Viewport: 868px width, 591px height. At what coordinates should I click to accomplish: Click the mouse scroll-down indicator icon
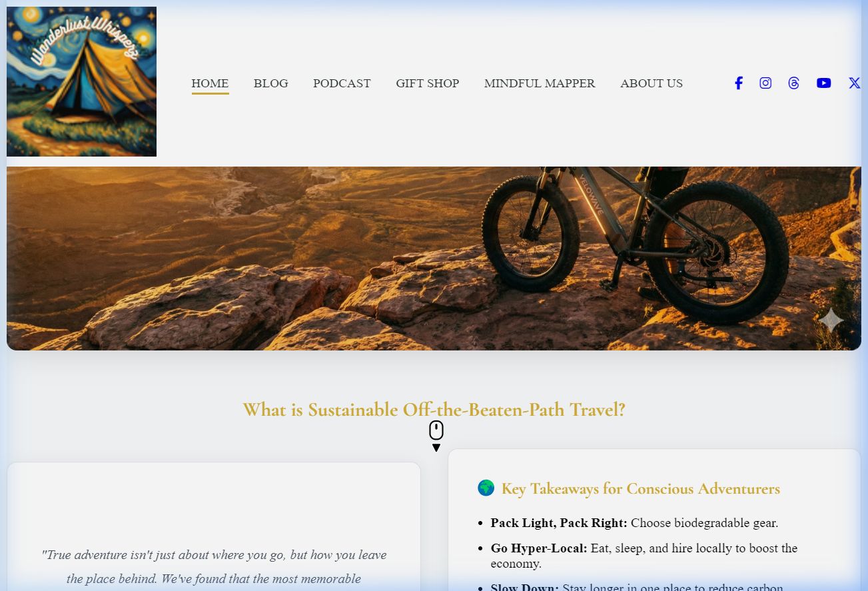pos(436,430)
